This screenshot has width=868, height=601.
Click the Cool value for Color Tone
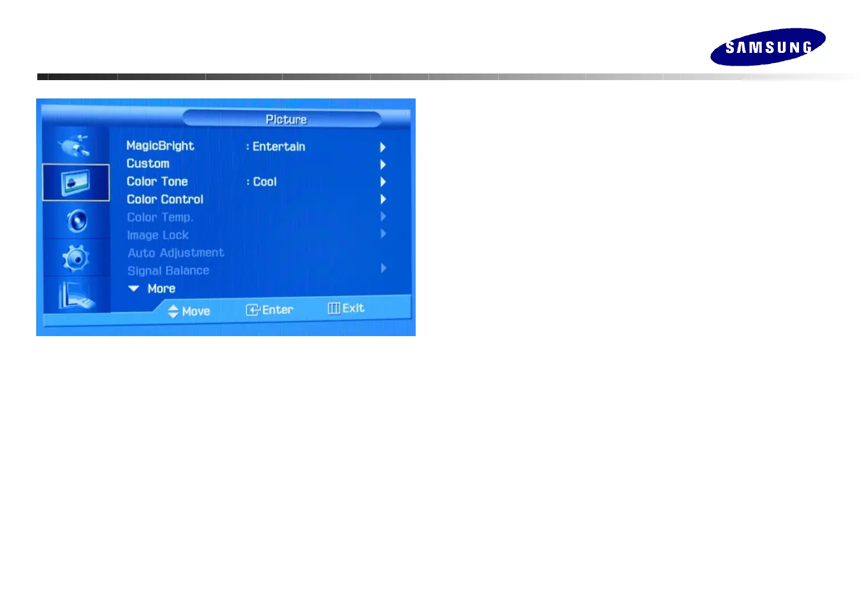(x=265, y=182)
